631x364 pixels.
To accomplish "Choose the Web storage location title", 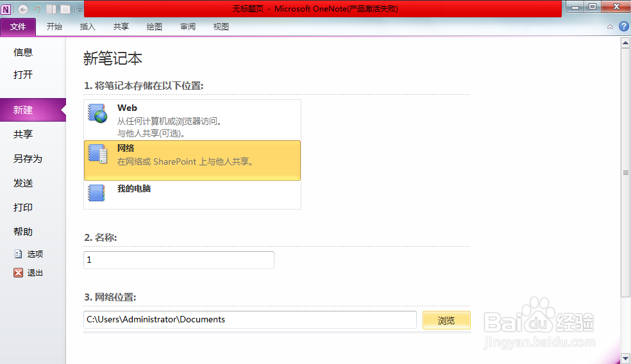I will [x=127, y=108].
